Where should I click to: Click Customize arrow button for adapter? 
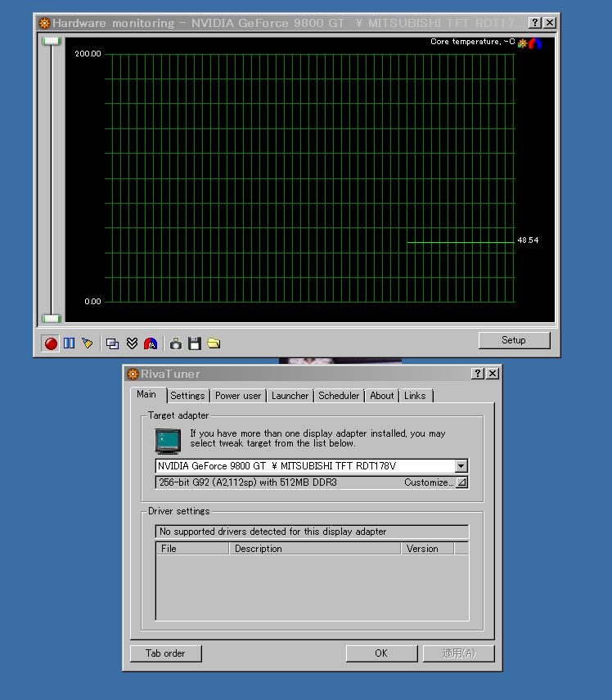[x=462, y=482]
